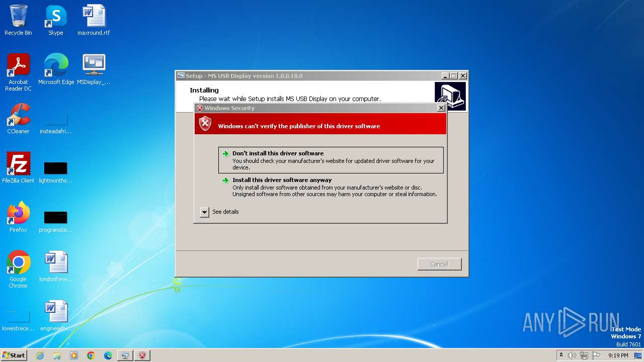644x362 pixels.
Task: Select the MSDisplay installer desktop icon
Action: (94, 69)
